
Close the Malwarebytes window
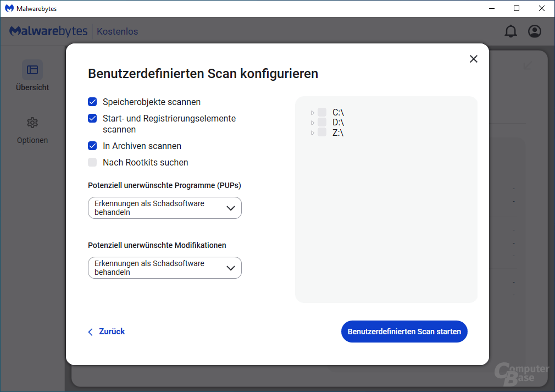(542, 8)
